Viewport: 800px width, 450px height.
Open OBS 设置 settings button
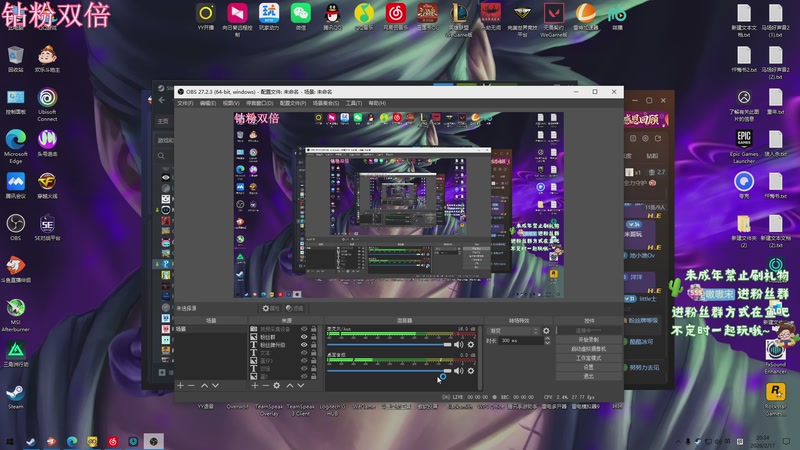(x=589, y=367)
